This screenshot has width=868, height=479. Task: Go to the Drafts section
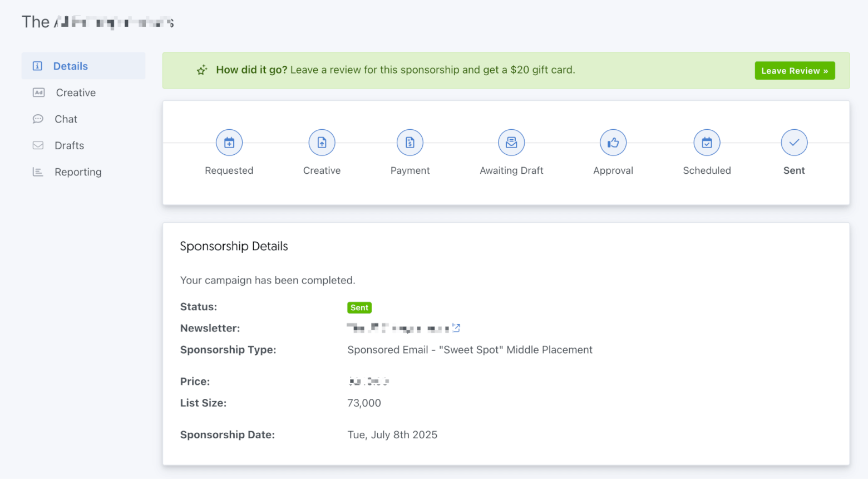[x=69, y=145]
